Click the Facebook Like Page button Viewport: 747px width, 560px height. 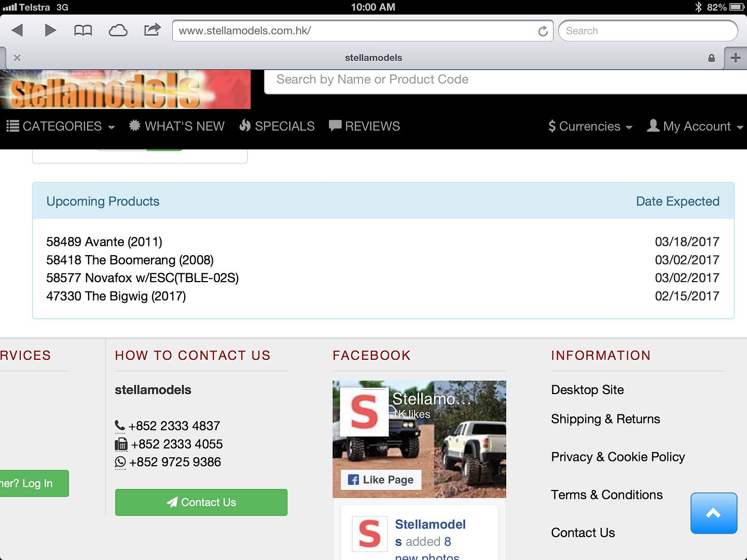click(x=381, y=480)
